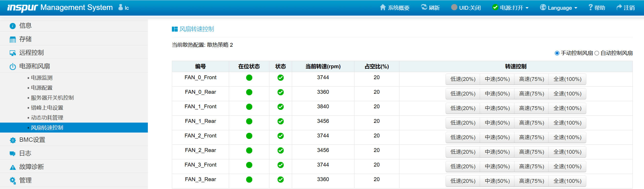Screen dimensions: 644x189
Task: Click green presence dot for FAN_0_Front
Action: pos(249,78)
